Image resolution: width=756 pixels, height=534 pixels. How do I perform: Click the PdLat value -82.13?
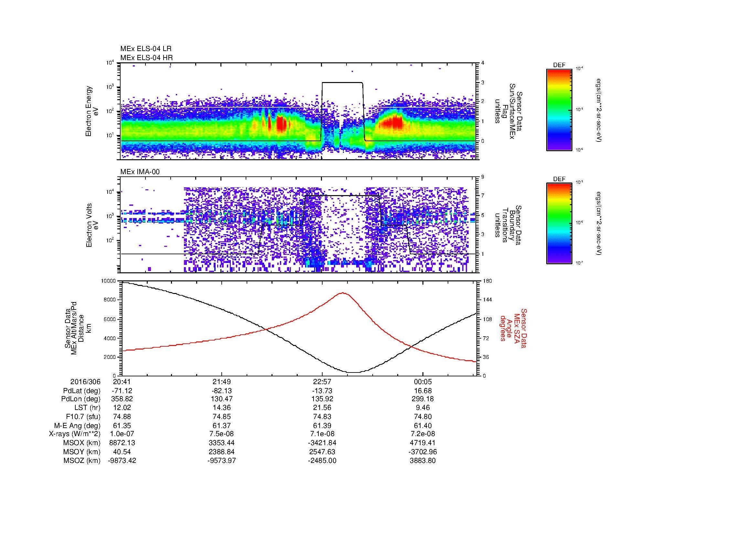[222, 391]
